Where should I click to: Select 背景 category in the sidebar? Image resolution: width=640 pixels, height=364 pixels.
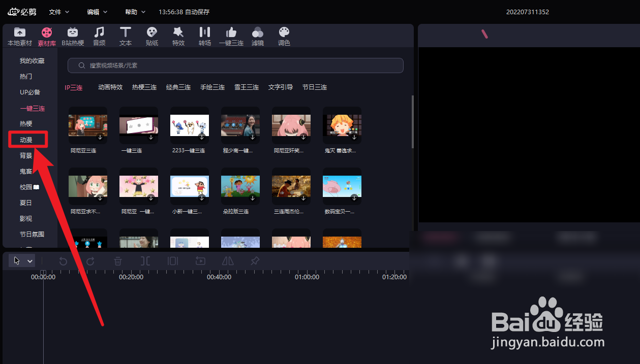[x=26, y=155]
